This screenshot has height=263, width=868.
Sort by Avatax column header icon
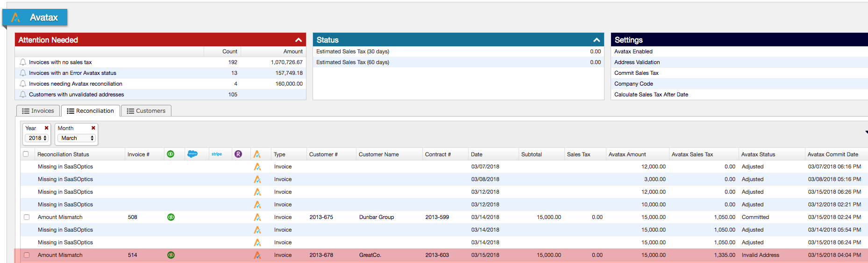pyautogui.click(x=257, y=154)
